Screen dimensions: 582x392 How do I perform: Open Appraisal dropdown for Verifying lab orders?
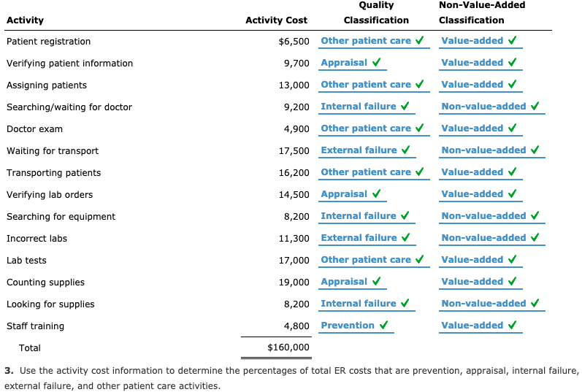point(352,194)
